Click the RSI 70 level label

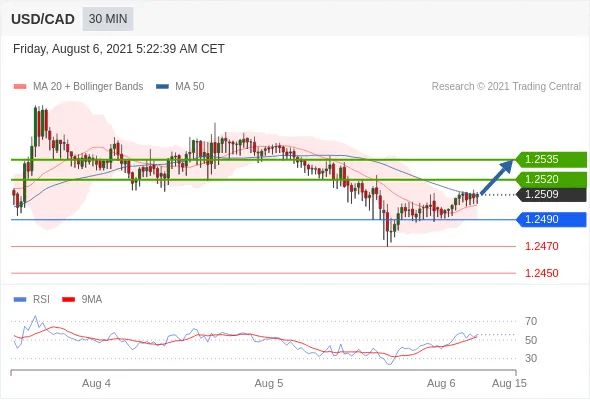point(531,321)
